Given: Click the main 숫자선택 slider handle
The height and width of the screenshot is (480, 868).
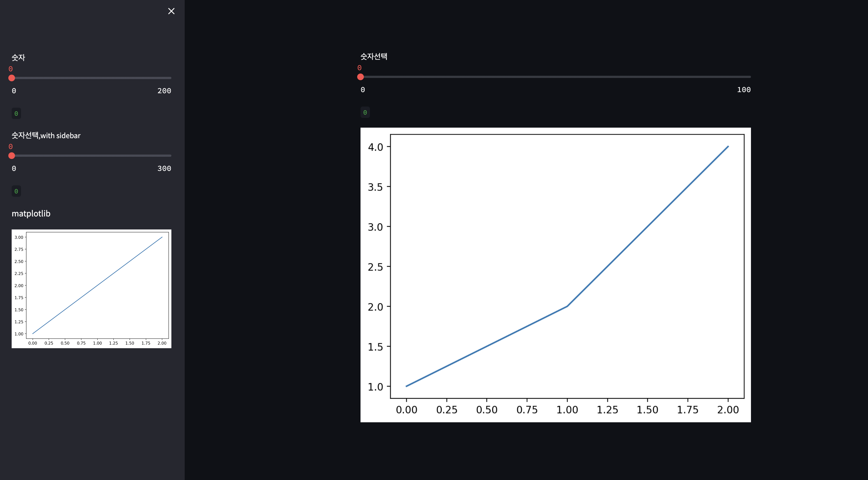Looking at the screenshot, I should 361,77.
